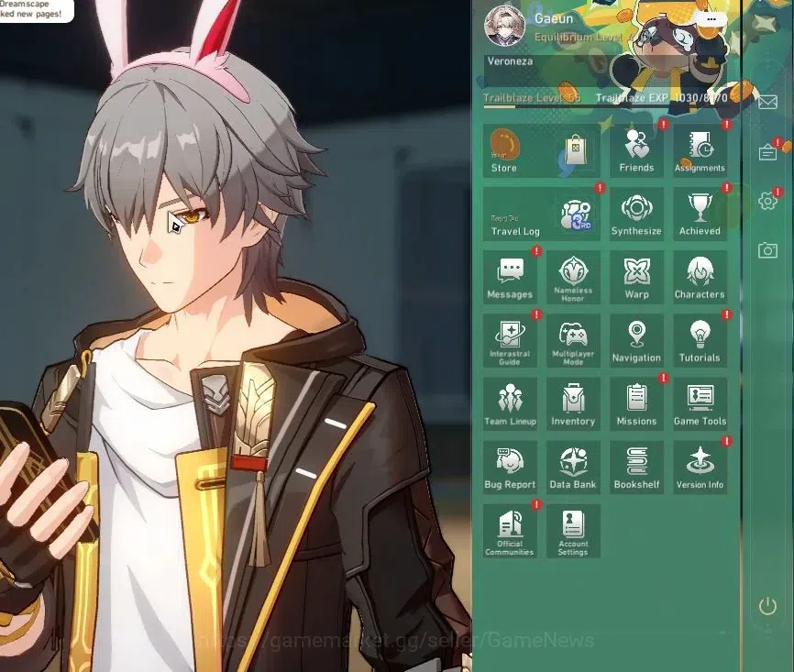Open the camera photo mode icon
The width and height of the screenshot is (794, 672).
click(767, 250)
